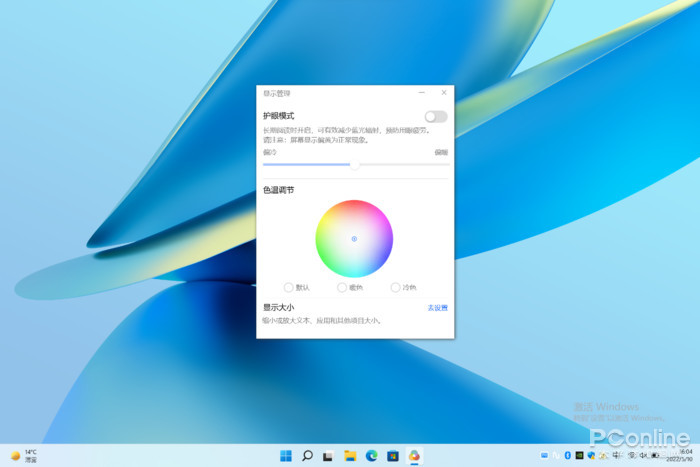This screenshot has width=700, height=467.
Task: Open Microsoft Store from the taskbar
Action: [x=392, y=456]
